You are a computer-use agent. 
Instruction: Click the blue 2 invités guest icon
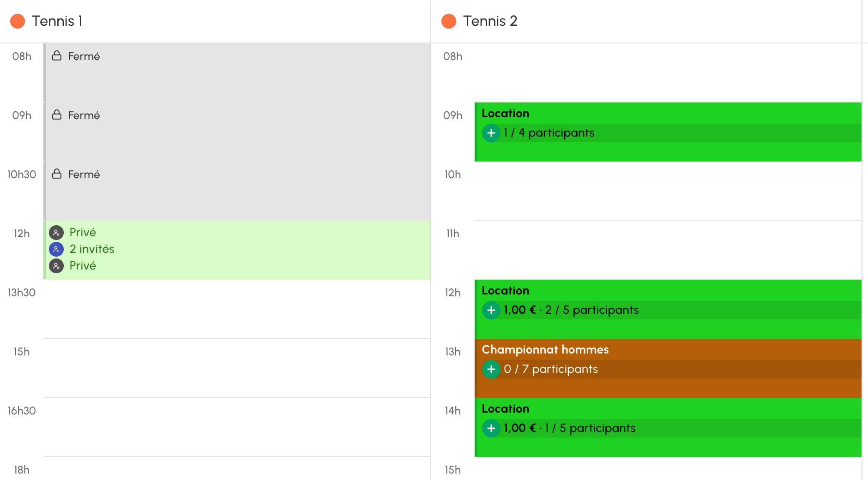click(56, 249)
